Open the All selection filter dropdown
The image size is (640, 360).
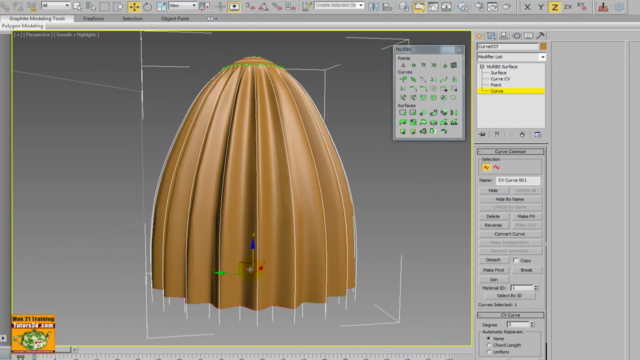(56, 5)
